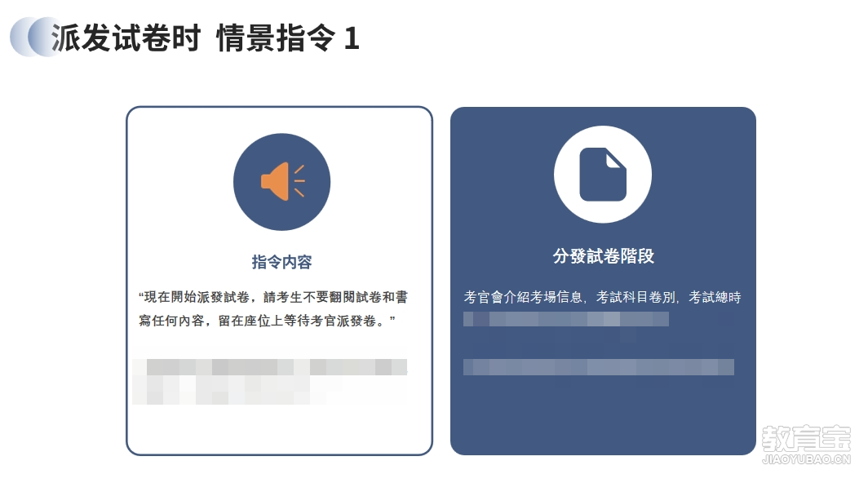
Task: Click the words 情景指令 in the title
Action: pyautogui.click(x=276, y=38)
